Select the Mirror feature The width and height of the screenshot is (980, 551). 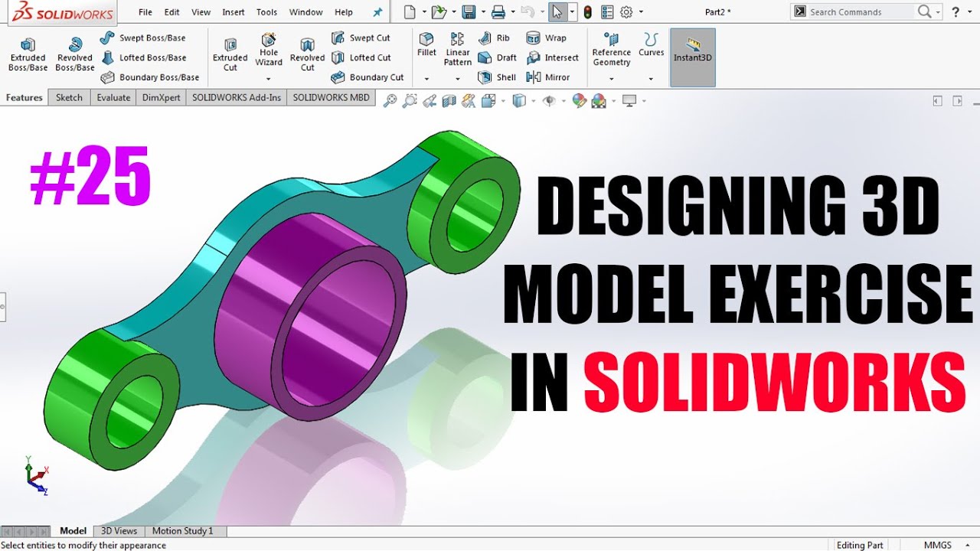click(x=548, y=77)
